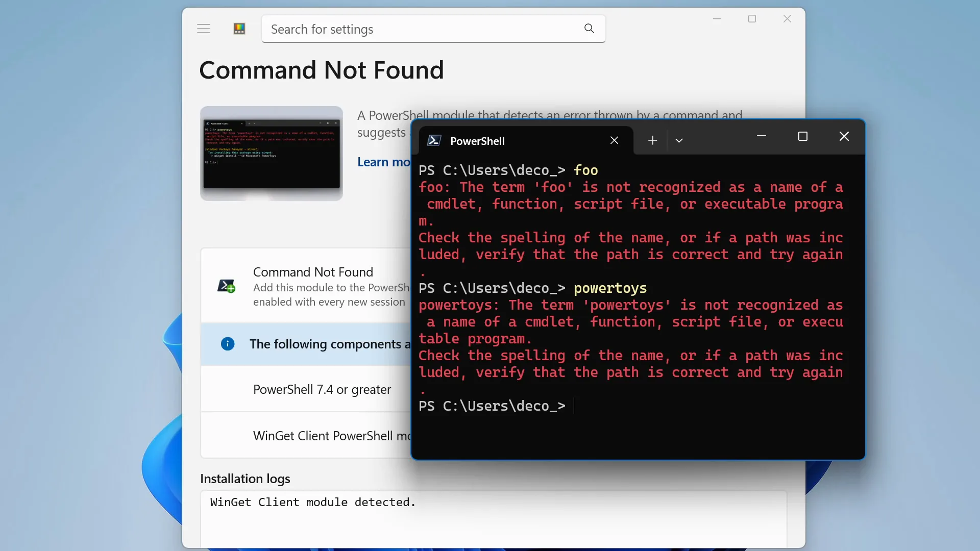Click the Command Not Found page title
Image resolution: width=980 pixels, height=551 pixels.
[322, 70]
